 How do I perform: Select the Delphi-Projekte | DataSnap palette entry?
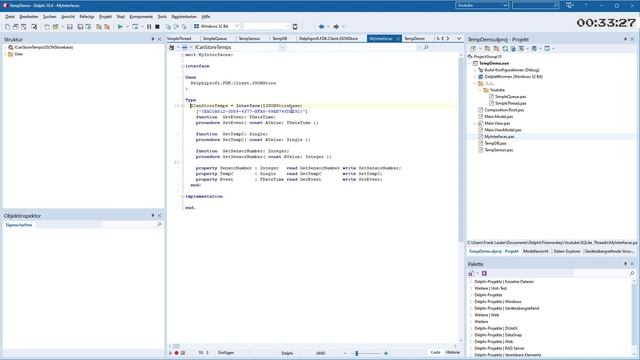coord(498,335)
